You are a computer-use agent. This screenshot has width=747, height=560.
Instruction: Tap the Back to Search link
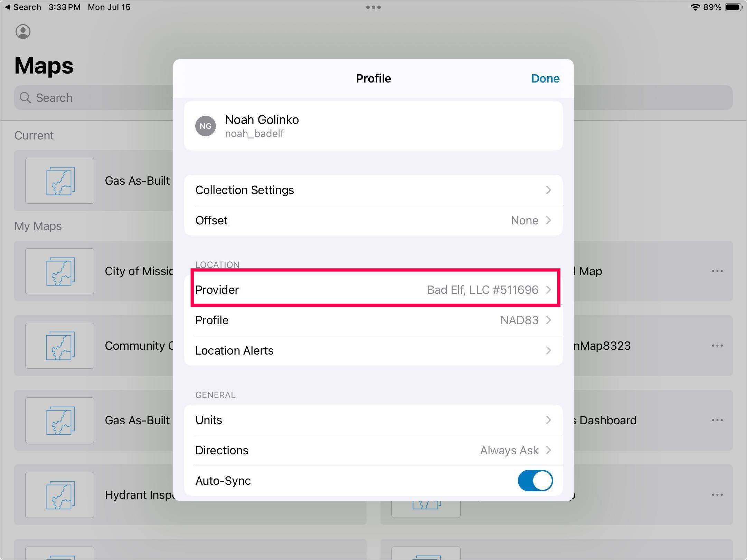click(x=23, y=7)
